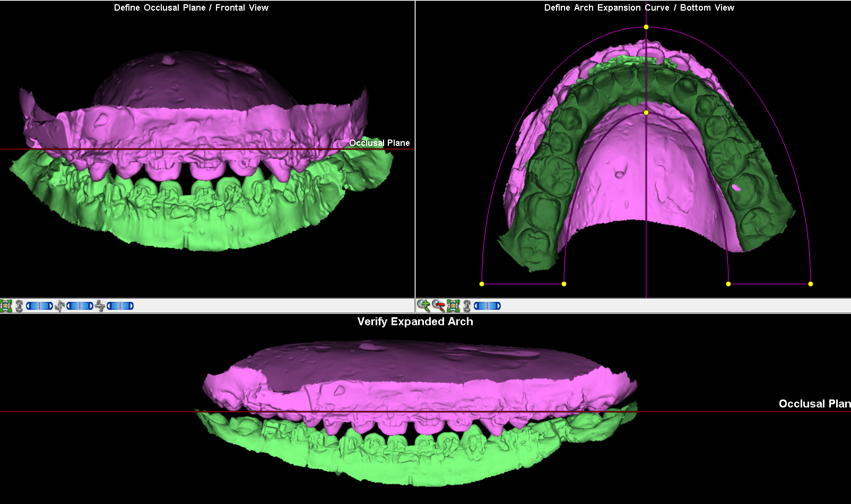Select the inner curve's left end control point
This screenshot has height=504, width=851.
(x=564, y=284)
